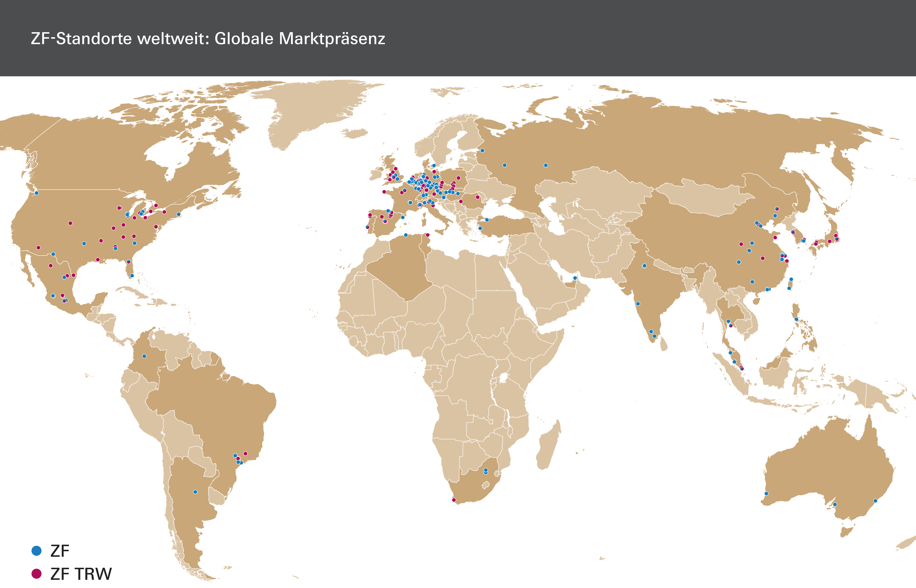This screenshot has width=916, height=588.
Task: Select the blue marker on Algeria's coast
Action: (x=406, y=235)
